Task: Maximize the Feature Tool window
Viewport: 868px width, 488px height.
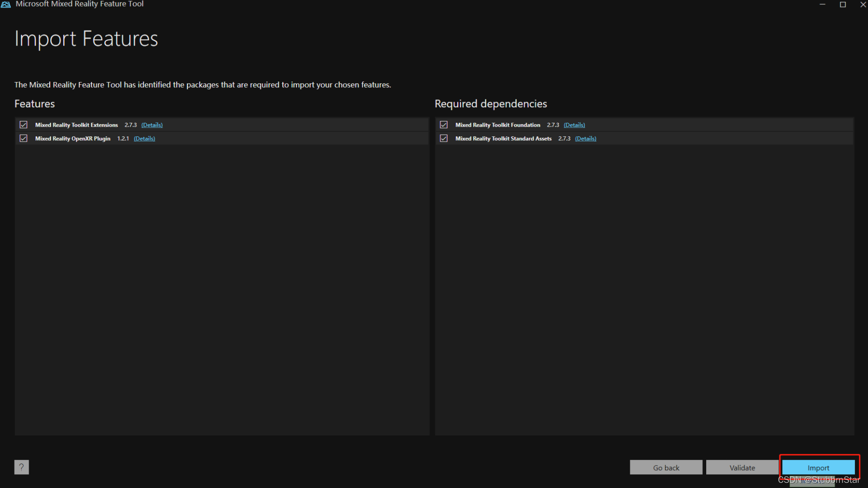Action: pyautogui.click(x=843, y=4)
